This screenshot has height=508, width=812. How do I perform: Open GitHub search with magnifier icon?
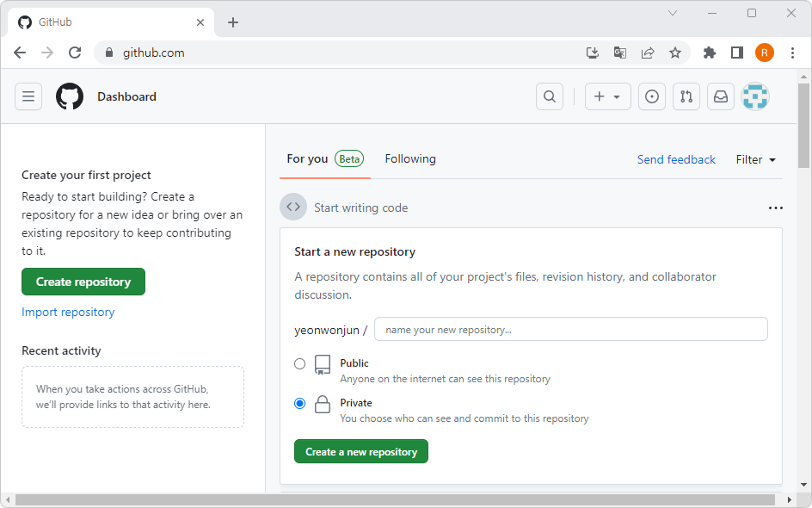[550, 96]
